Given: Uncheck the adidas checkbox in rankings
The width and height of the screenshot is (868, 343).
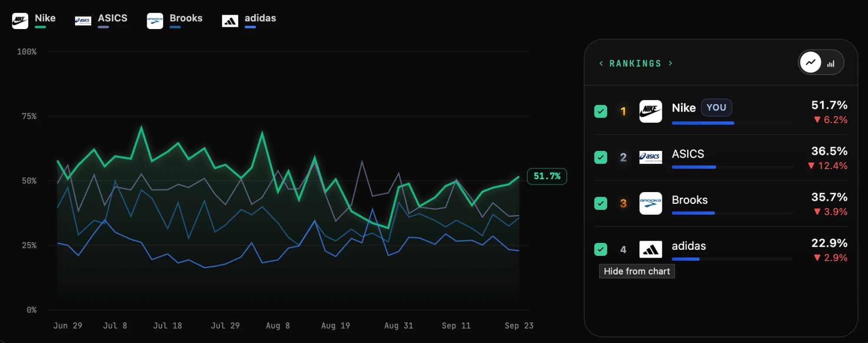Looking at the screenshot, I should 601,249.
